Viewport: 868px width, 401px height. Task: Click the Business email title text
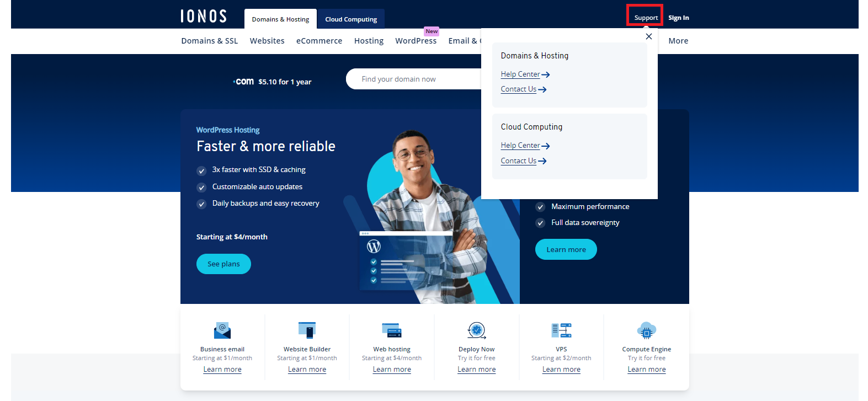[222, 349]
